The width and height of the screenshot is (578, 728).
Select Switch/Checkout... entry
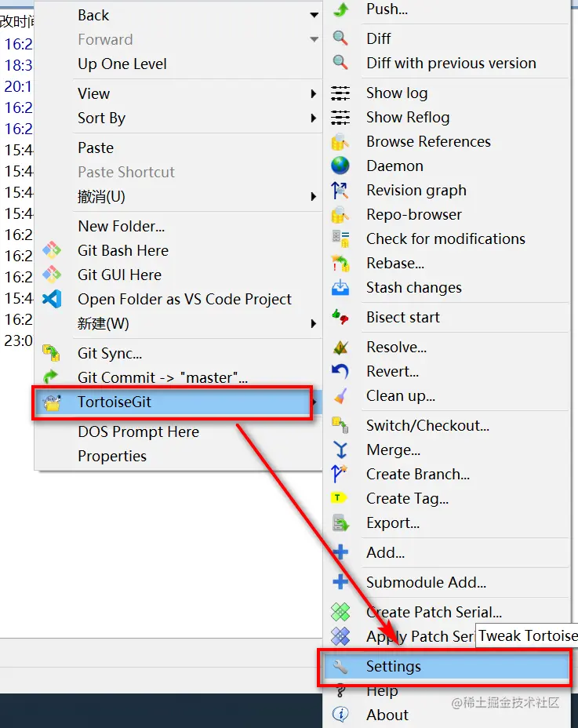[x=427, y=425]
